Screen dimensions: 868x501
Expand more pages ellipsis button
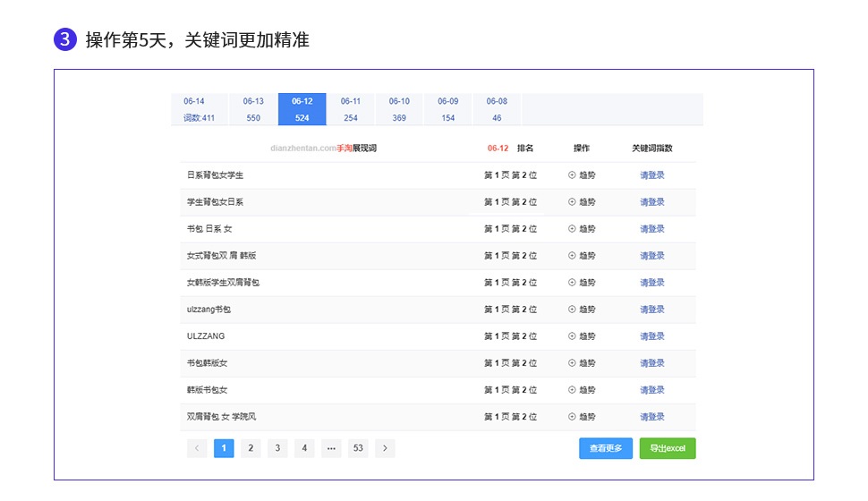331,448
